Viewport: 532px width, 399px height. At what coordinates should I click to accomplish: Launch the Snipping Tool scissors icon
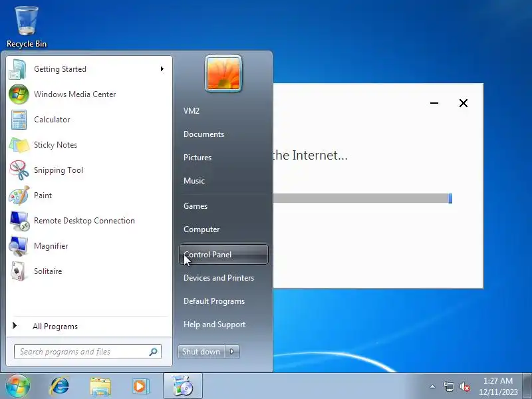click(x=19, y=170)
